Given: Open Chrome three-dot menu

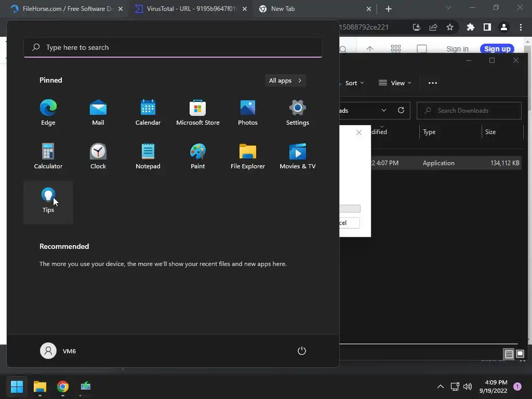Looking at the screenshot, I should point(521,27).
